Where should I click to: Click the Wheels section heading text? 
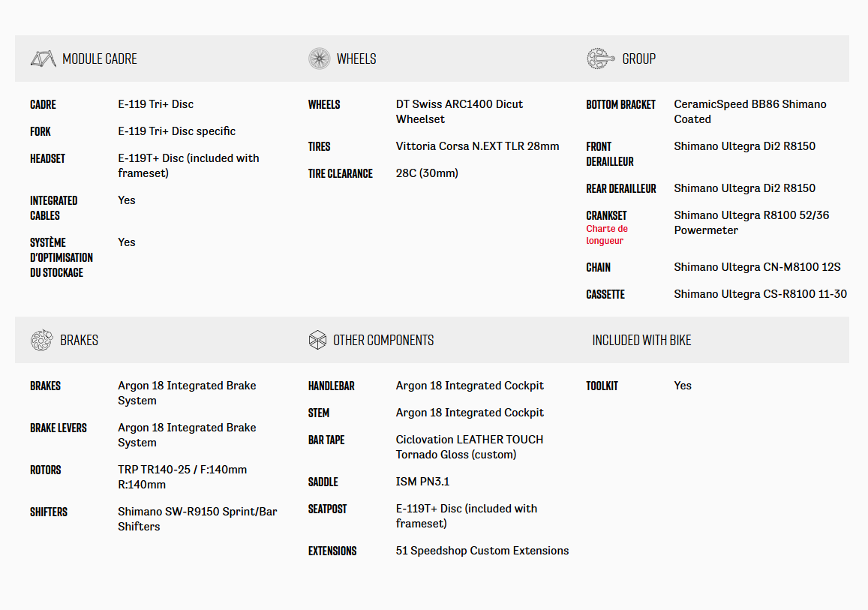pyautogui.click(x=356, y=59)
